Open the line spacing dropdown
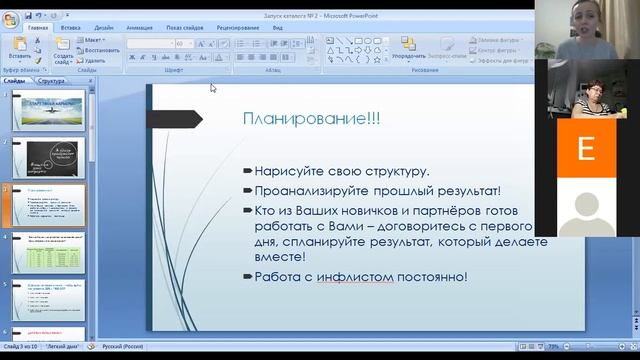This screenshot has width=640, height=360. point(298,44)
